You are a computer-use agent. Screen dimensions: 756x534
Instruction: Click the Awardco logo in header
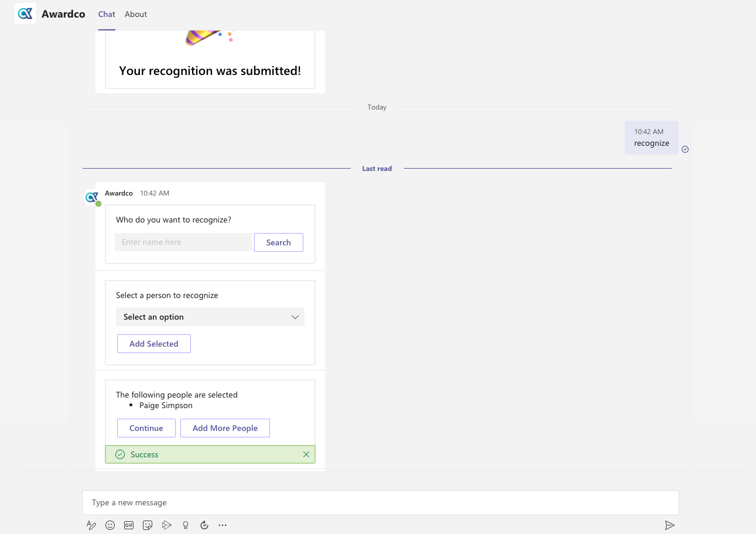point(25,14)
